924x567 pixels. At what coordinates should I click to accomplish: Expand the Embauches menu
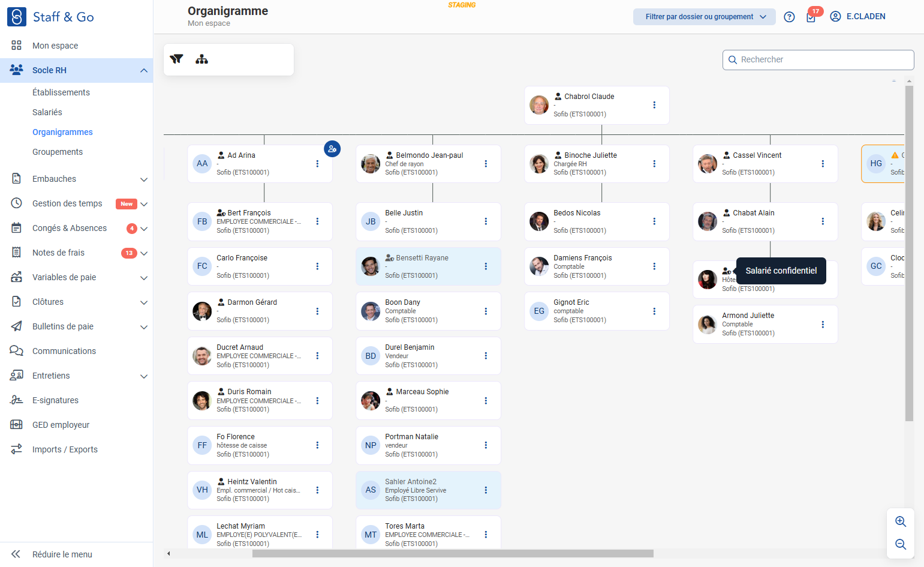coord(144,179)
